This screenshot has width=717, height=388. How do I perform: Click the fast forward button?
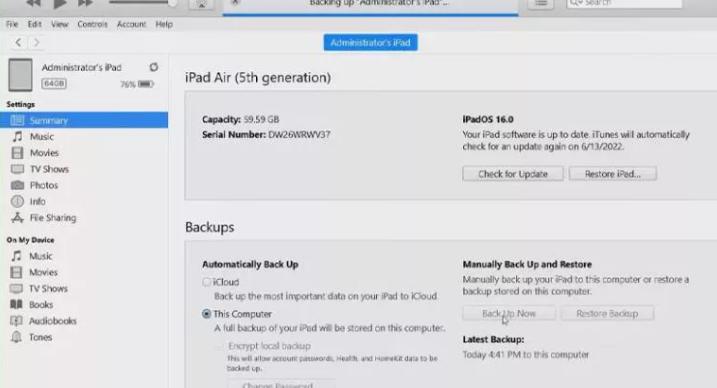click(x=86, y=3)
